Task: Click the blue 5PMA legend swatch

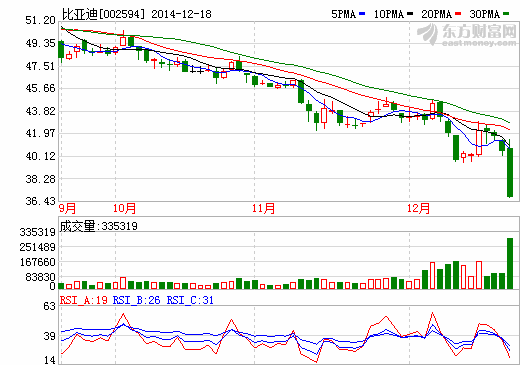Action: pos(362,14)
